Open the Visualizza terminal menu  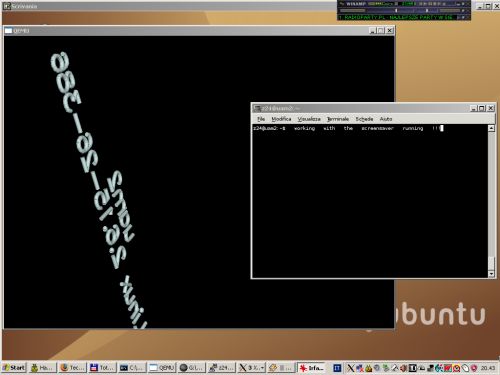(309, 119)
